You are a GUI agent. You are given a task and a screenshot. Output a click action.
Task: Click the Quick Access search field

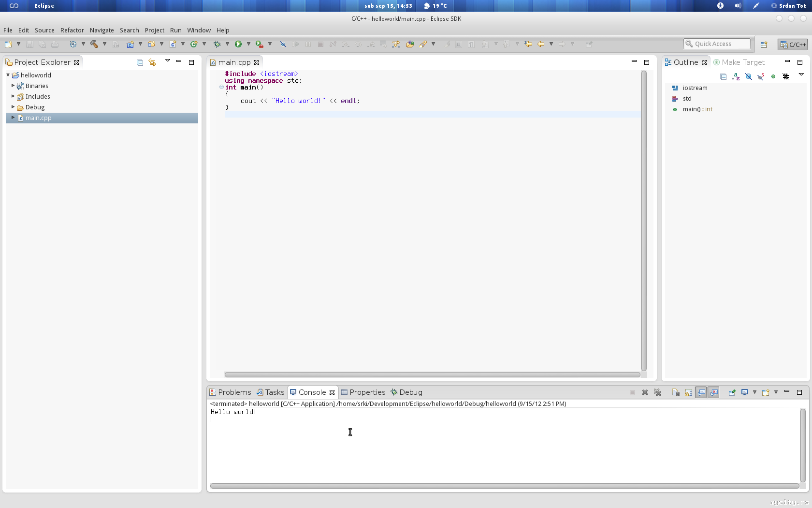click(x=717, y=44)
